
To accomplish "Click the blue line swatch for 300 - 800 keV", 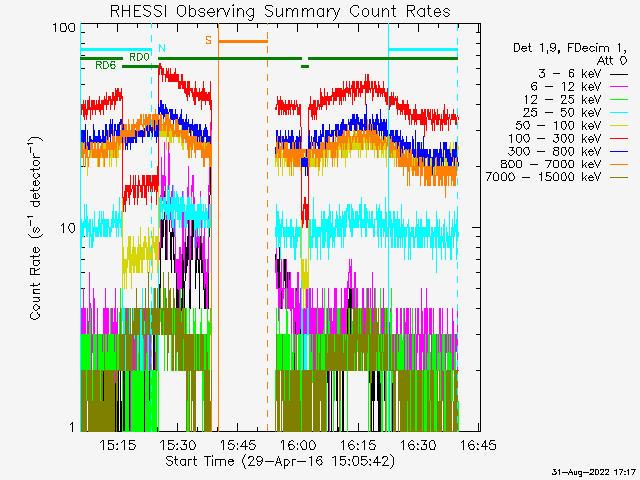I will click(x=619, y=152).
